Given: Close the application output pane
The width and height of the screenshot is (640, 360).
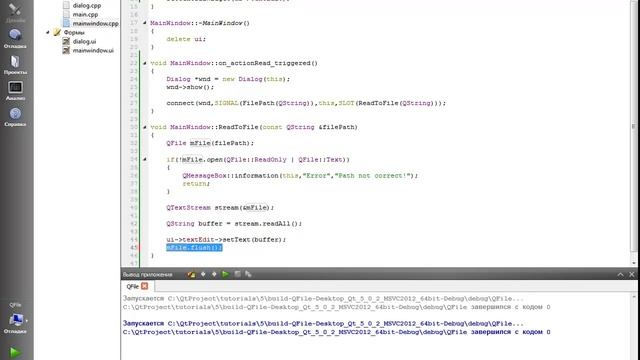Looking at the screenshot, I should tap(631, 274).
